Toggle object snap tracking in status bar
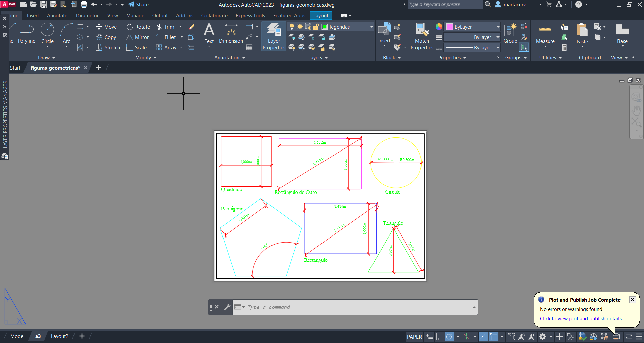The image size is (644, 343). tap(483, 337)
